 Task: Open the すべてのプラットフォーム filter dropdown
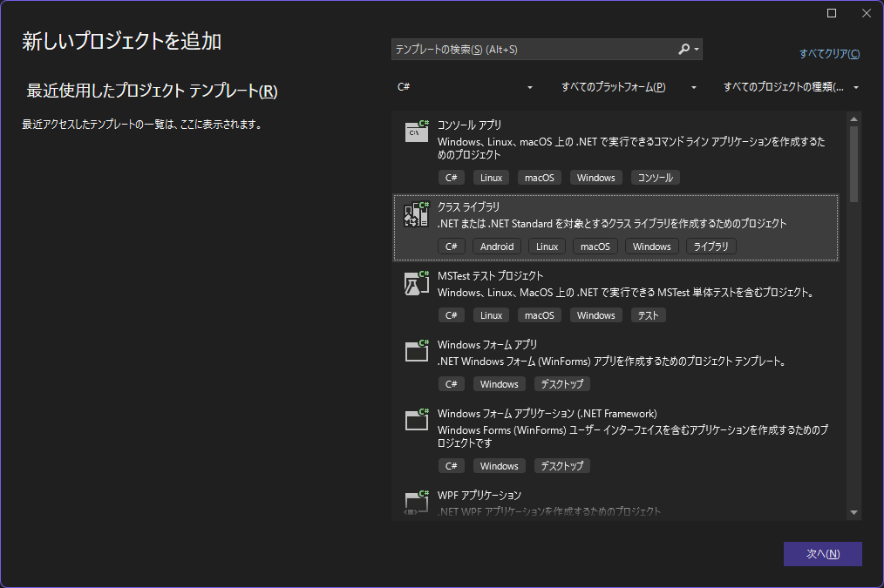tap(628, 87)
